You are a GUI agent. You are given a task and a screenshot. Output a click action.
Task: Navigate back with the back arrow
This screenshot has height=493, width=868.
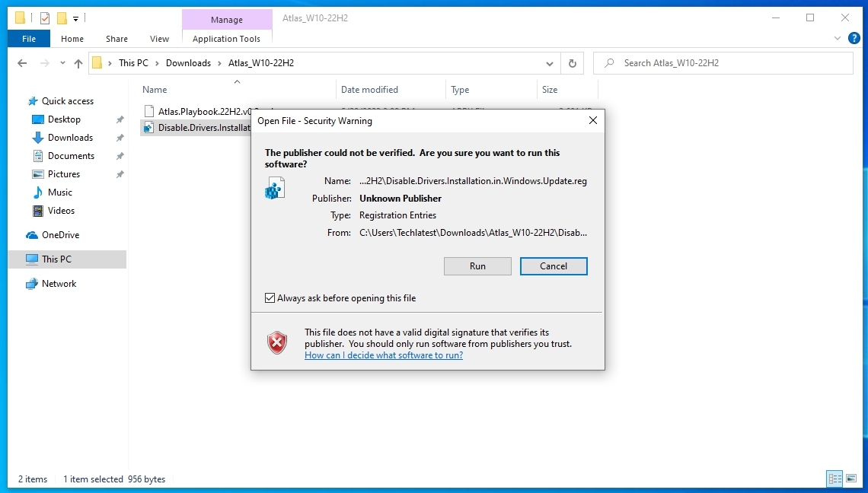[x=21, y=63]
